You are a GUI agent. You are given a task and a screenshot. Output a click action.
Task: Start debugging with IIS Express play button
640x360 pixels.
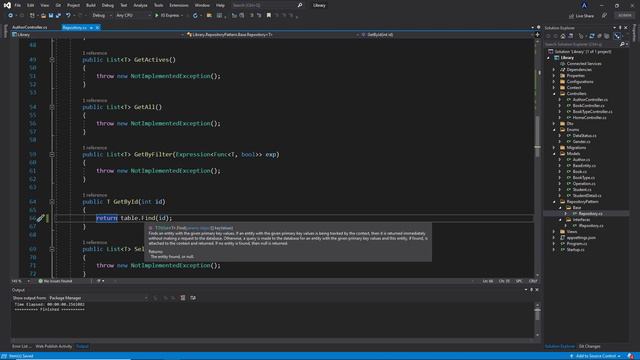(x=156, y=16)
